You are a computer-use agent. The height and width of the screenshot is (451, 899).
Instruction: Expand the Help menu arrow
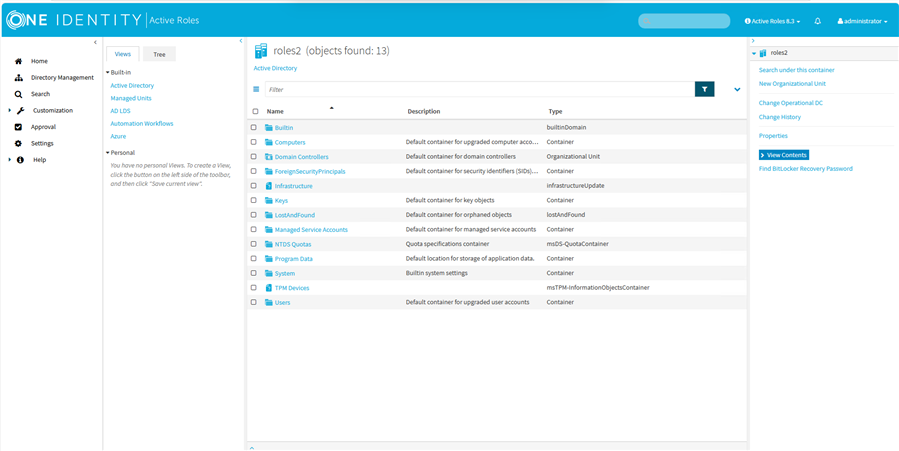point(10,160)
